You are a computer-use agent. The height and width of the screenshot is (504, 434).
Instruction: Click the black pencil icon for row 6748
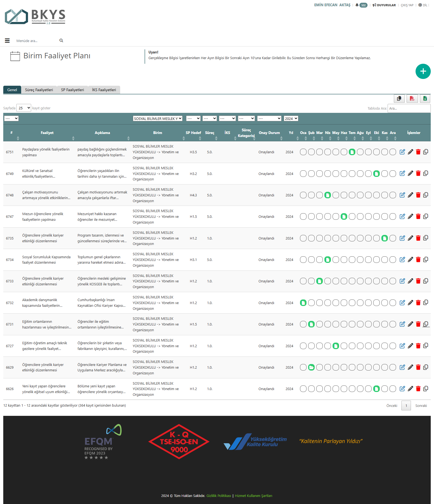pos(410,195)
